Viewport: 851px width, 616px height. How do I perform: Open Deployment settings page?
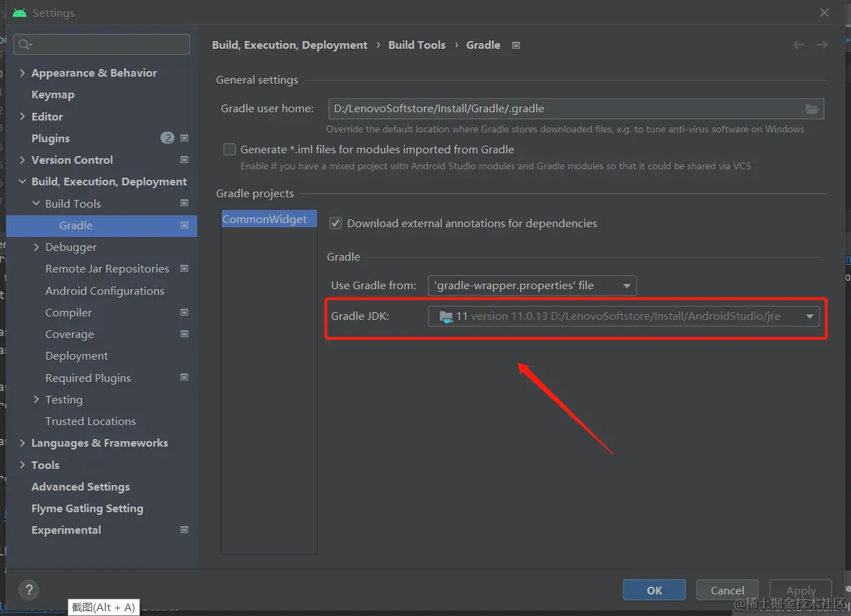77,355
